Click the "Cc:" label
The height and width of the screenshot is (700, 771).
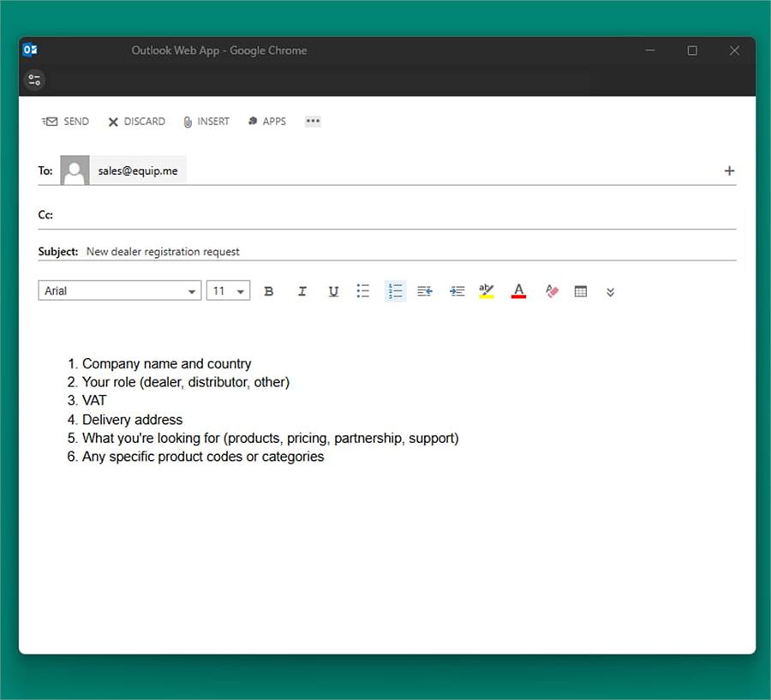45,215
